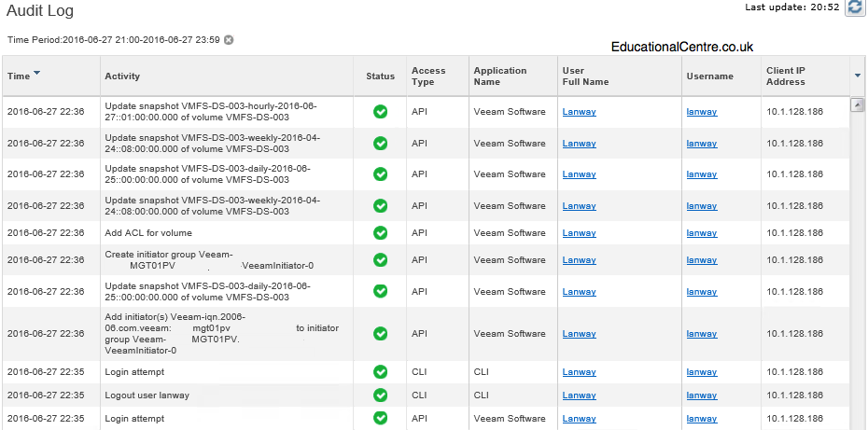Image resolution: width=868 pixels, height=430 pixels.
Task: Select Login attempt activity in Veeam Software API row
Action: pyautogui.click(x=134, y=419)
